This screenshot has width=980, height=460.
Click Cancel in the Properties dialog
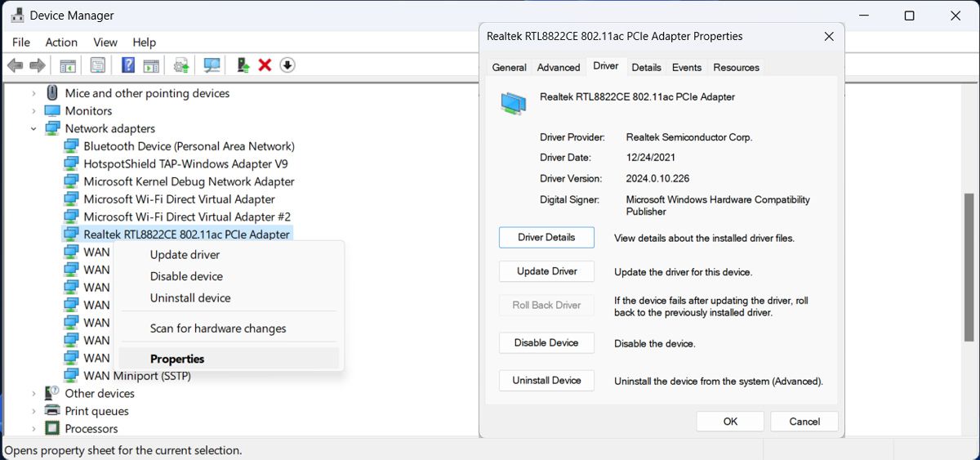click(804, 422)
